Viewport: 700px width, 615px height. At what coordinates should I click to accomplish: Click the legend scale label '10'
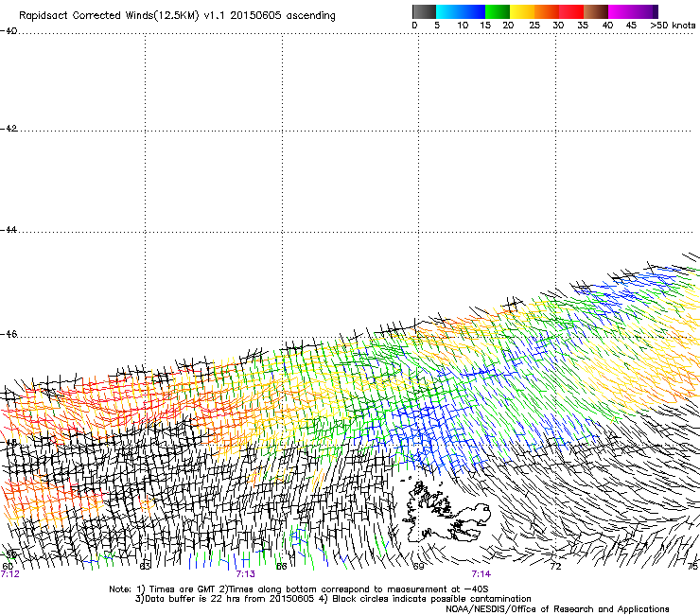click(x=463, y=26)
